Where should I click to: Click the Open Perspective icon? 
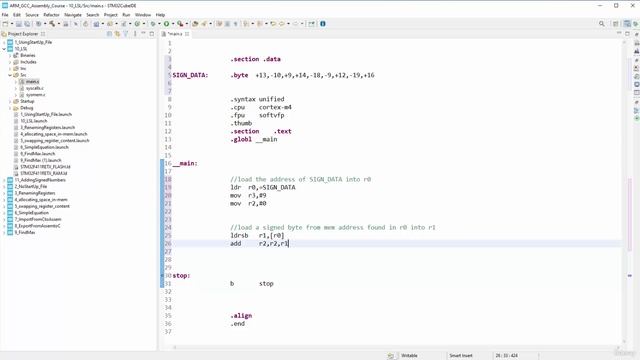(x=616, y=24)
